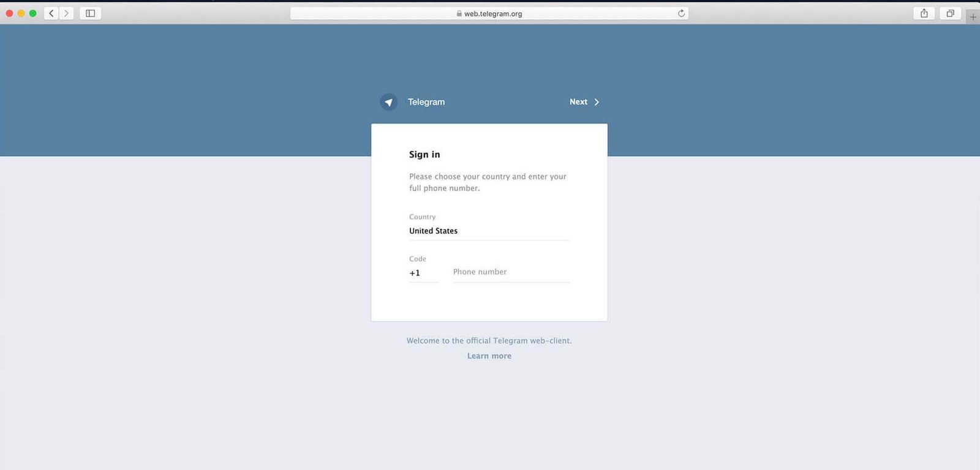
Task: Show all tabs overview icon
Action: tap(950, 13)
